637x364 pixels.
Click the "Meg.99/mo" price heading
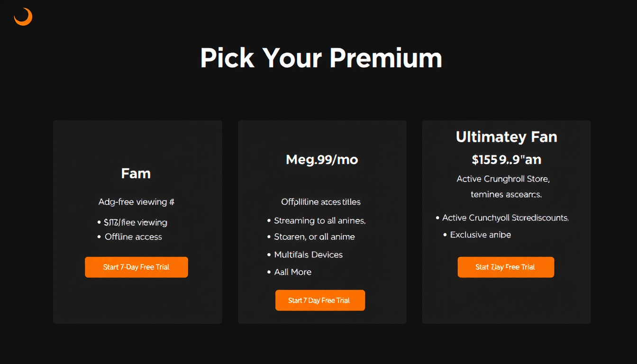point(322,160)
